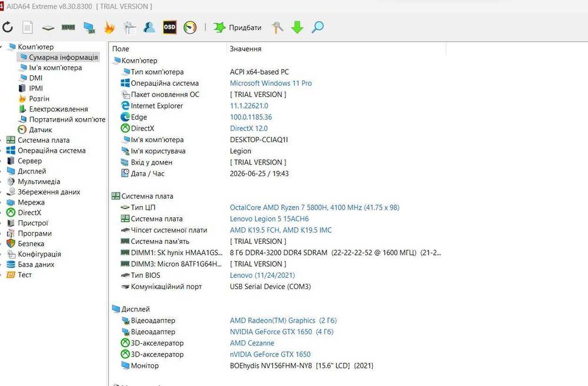The image size is (588, 386).
Task: Select the DIMM3: Micron row
Action: 277,264
